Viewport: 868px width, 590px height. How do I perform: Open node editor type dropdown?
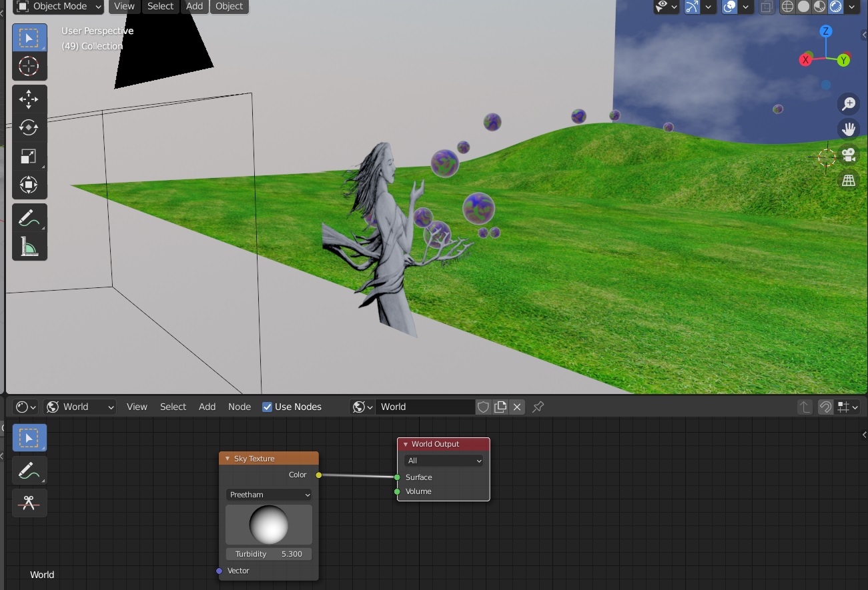click(25, 407)
